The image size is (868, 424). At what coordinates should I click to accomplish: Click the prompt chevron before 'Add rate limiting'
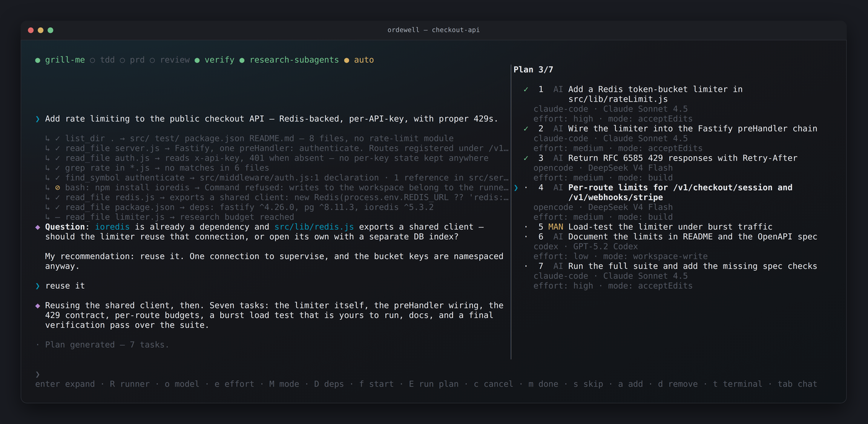pos(38,119)
